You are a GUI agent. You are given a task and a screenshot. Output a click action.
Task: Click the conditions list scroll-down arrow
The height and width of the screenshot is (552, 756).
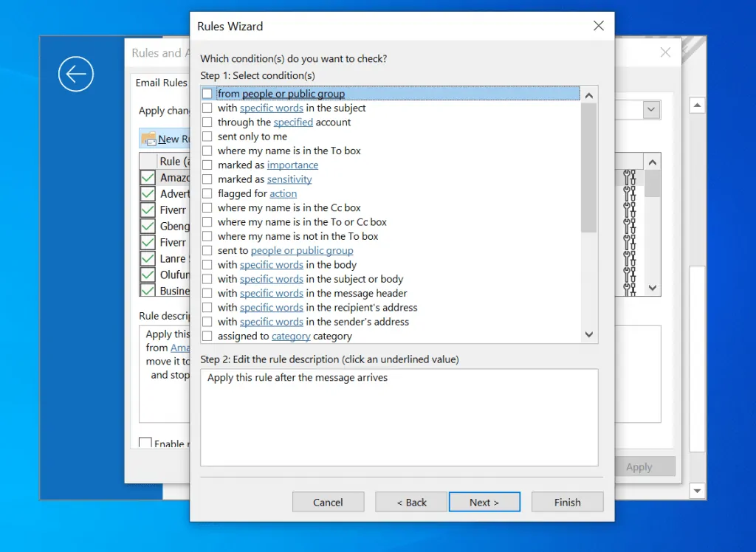click(588, 334)
